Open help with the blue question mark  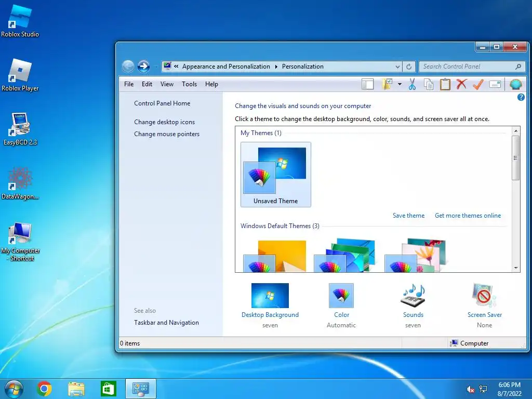click(521, 97)
